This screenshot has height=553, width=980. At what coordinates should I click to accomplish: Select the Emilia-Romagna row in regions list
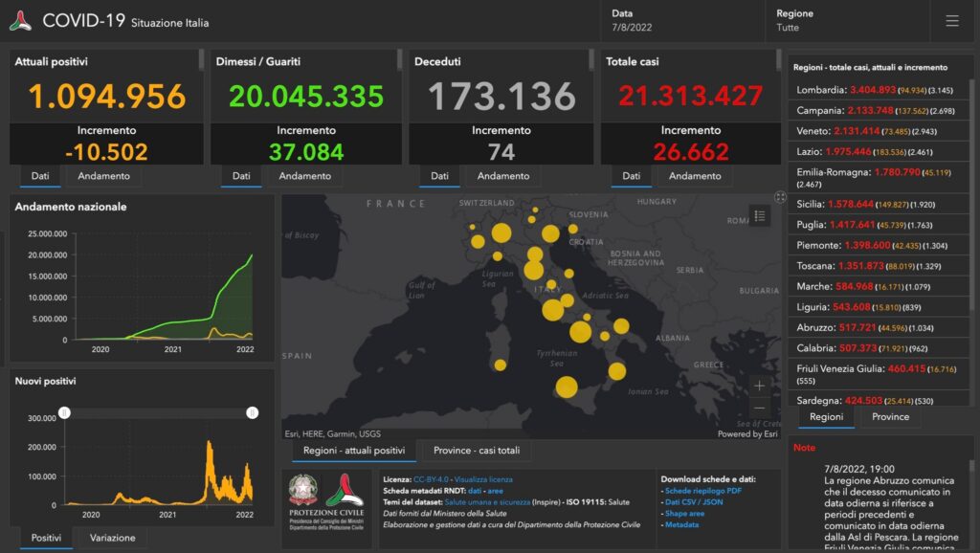879,177
